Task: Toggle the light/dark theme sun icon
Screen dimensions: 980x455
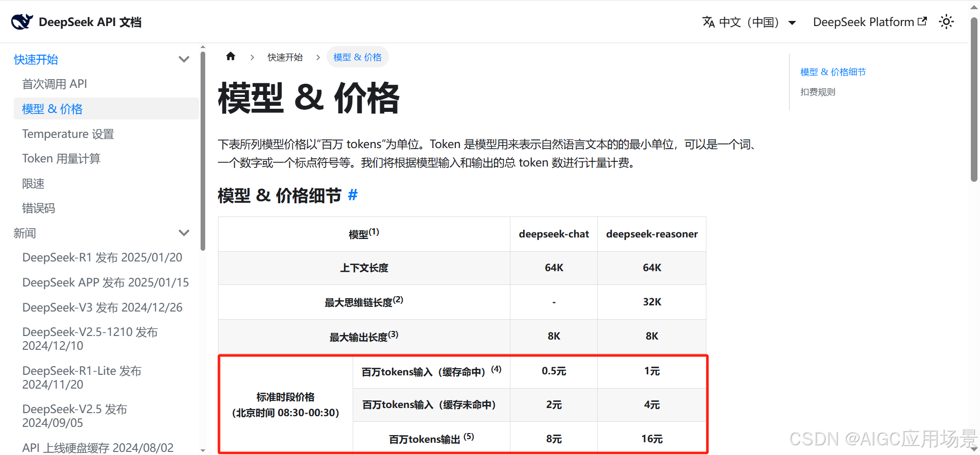Action: (946, 22)
